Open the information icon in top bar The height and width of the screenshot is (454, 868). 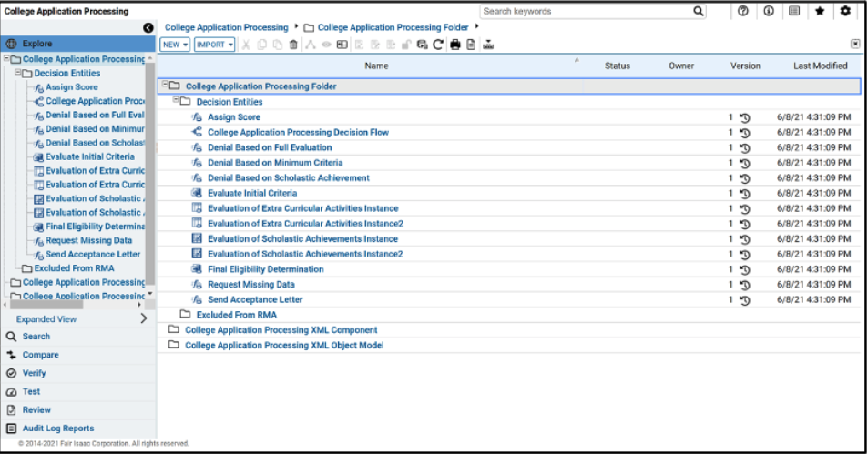[x=769, y=11]
